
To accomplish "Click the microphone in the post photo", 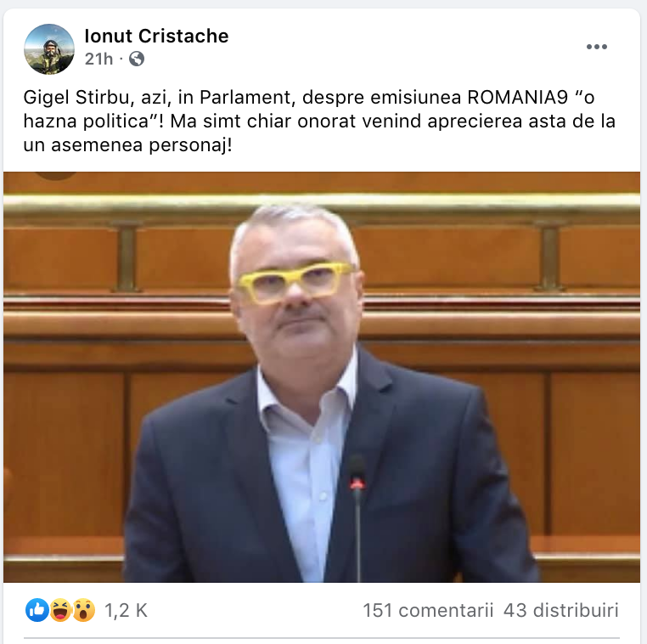I will pos(357,516).
